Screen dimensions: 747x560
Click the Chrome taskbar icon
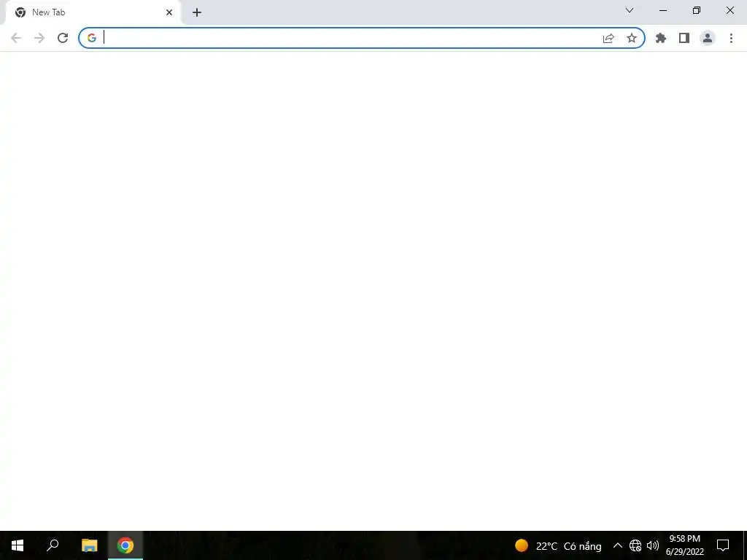pos(125,545)
